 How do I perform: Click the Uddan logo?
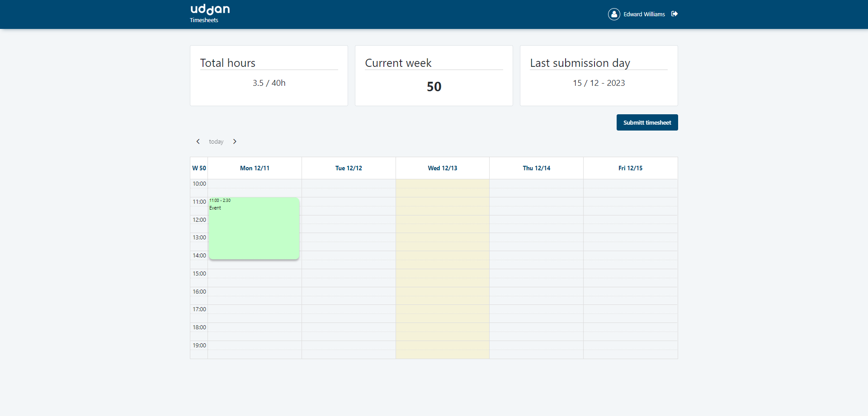(210, 9)
